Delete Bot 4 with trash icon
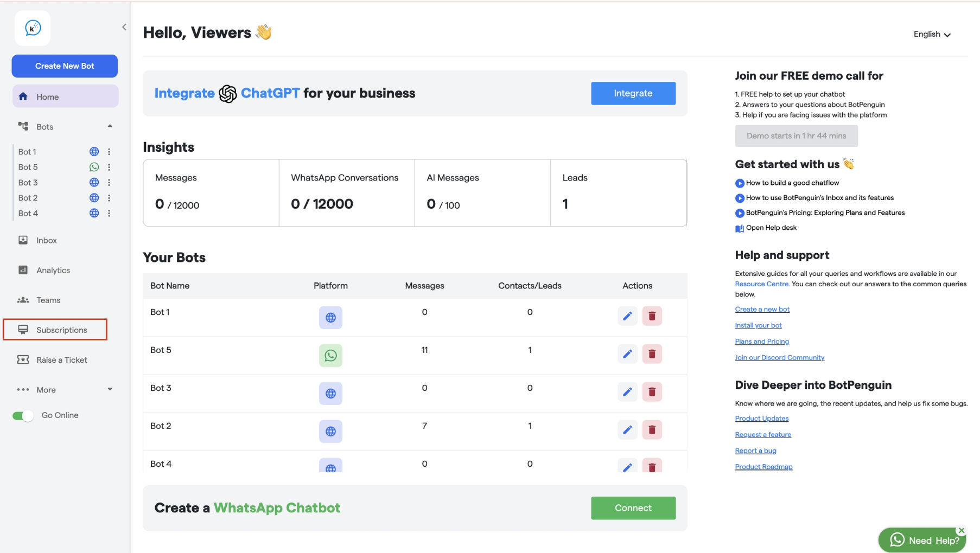 tap(652, 466)
